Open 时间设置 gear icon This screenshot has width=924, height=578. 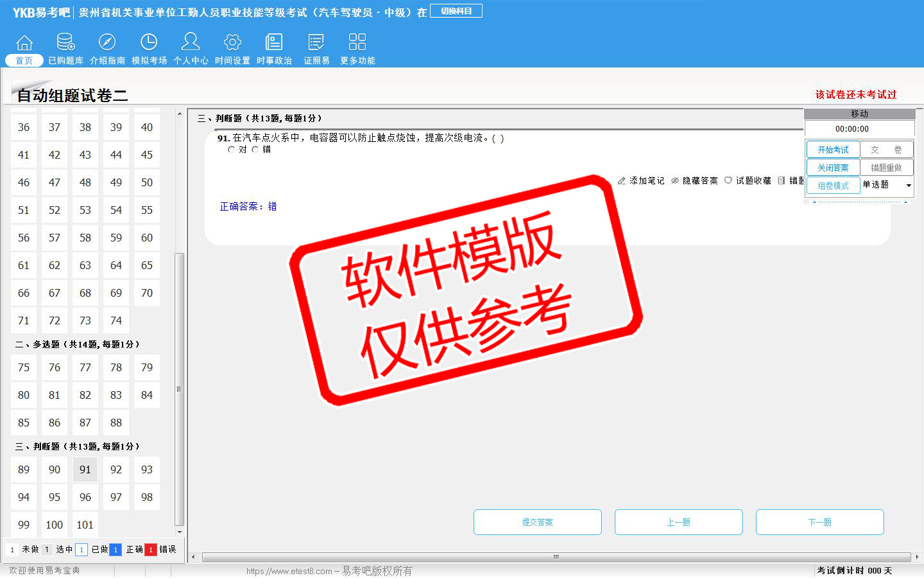point(232,43)
